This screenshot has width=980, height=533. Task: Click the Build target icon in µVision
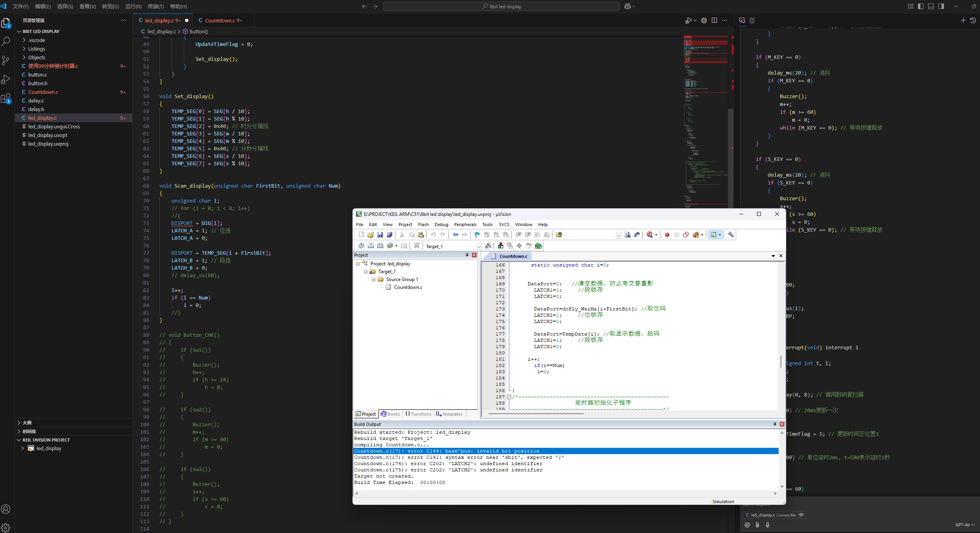coord(371,246)
